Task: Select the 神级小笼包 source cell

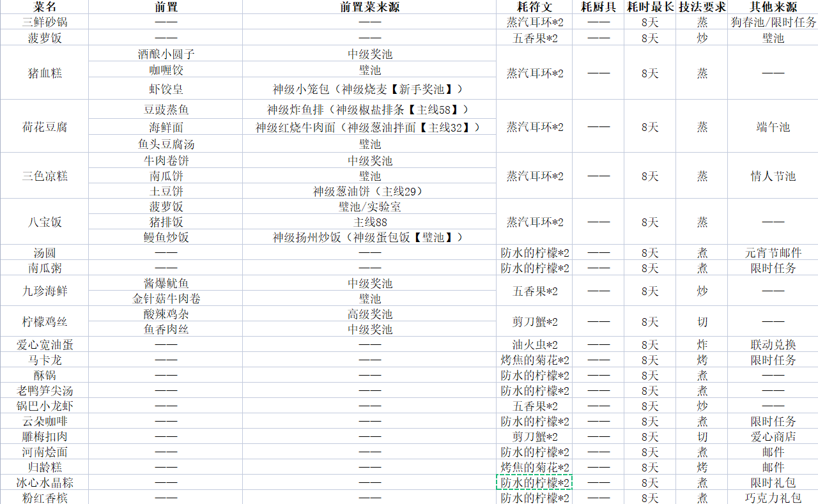Action: pos(369,89)
